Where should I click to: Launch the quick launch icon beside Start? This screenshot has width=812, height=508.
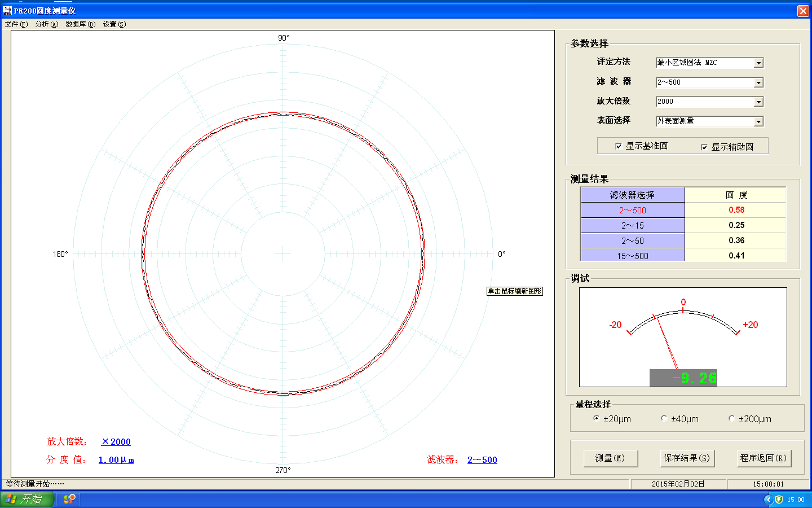(68, 499)
